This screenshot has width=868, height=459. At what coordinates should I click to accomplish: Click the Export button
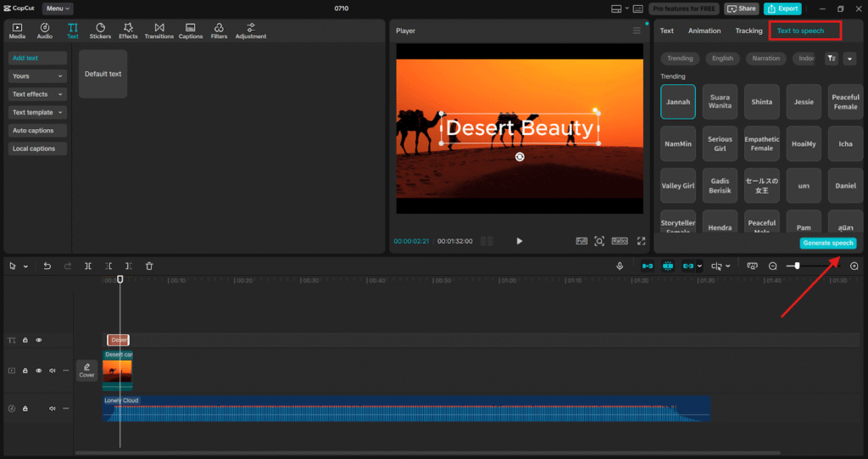pyautogui.click(x=782, y=8)
